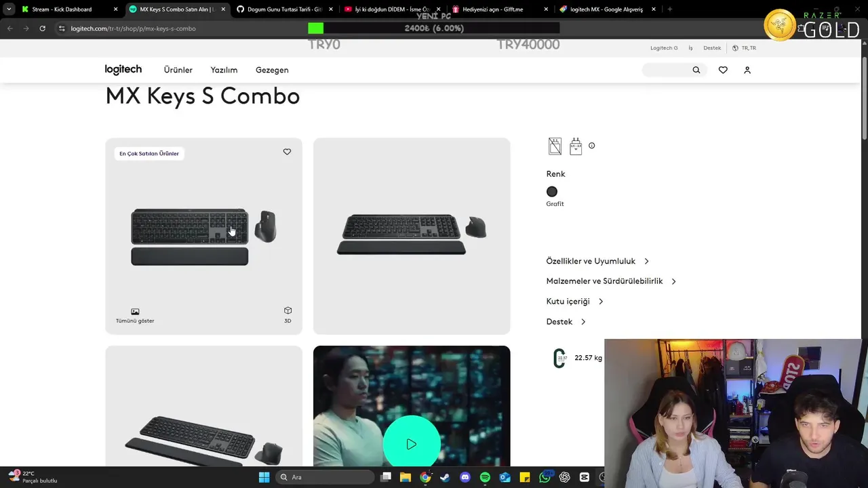The height and width of the screenshot is (488, 868).
Task: Reload the current page
Action: 42,28
